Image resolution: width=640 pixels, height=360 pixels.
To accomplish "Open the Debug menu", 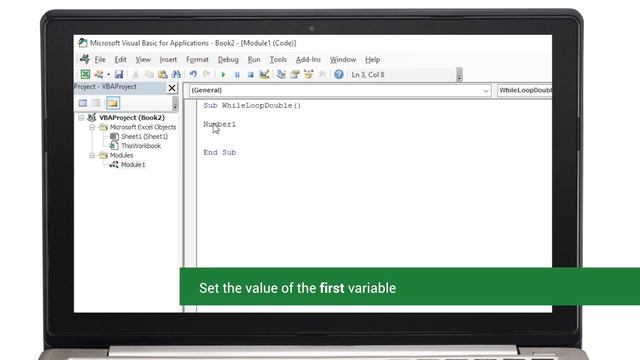I will (228, 60).
